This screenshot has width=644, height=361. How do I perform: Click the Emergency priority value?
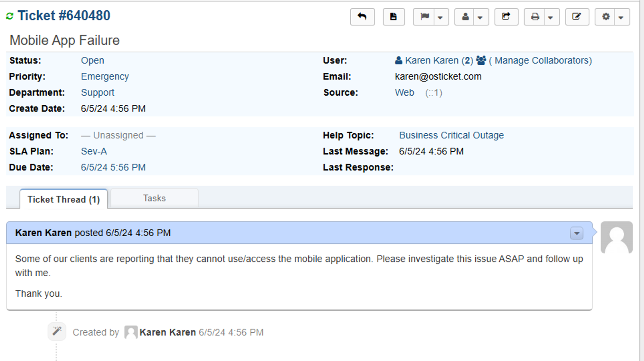pyautogui.click(x=105, y=77)
